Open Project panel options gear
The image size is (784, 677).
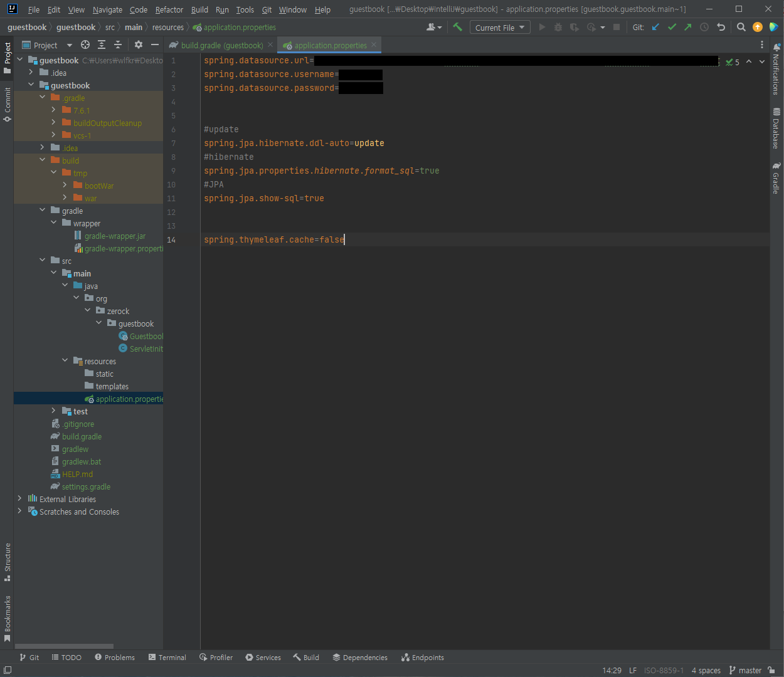pyautogui.click(x=139, y=45)
